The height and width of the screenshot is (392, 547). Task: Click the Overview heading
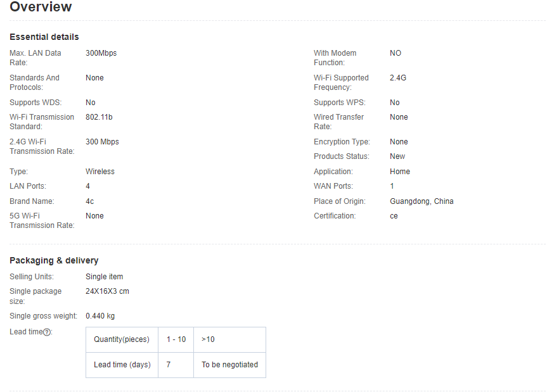point(41,8)
